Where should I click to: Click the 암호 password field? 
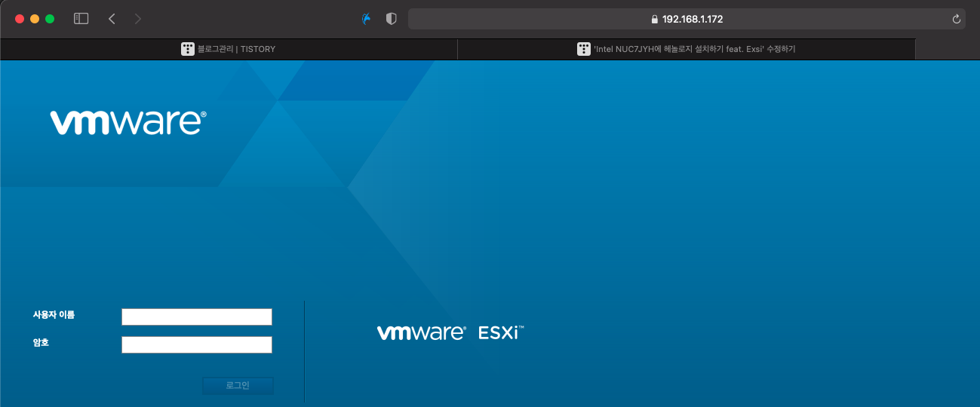pos(197,344)
